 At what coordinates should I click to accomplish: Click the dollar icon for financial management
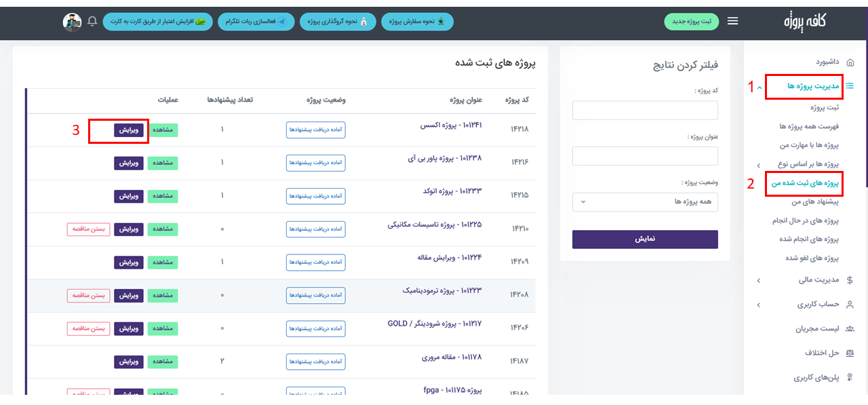point(850,279)
